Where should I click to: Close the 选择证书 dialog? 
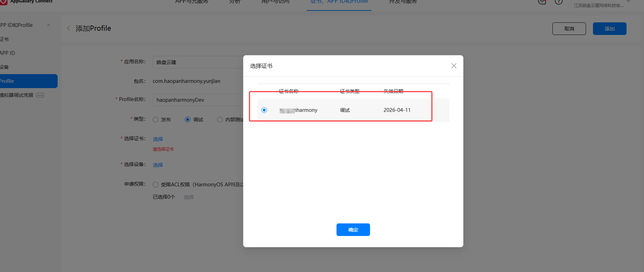coord(454,66)
